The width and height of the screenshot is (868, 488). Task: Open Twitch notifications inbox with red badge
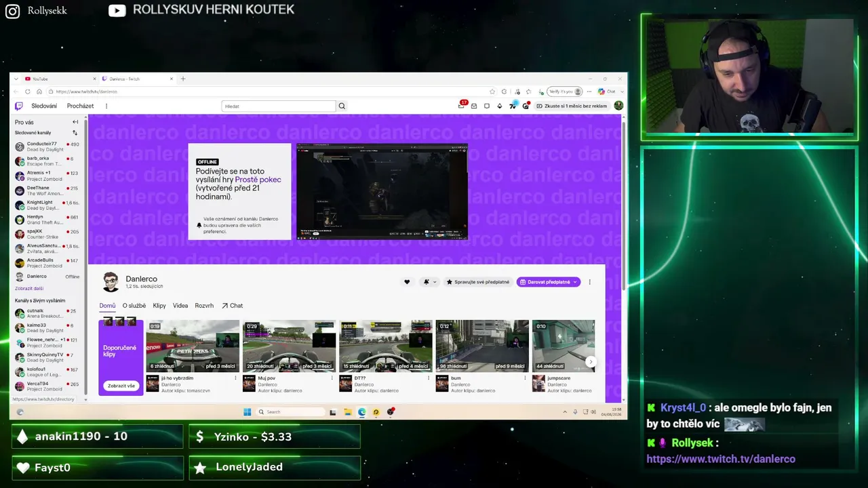click(x=462, y=105)
